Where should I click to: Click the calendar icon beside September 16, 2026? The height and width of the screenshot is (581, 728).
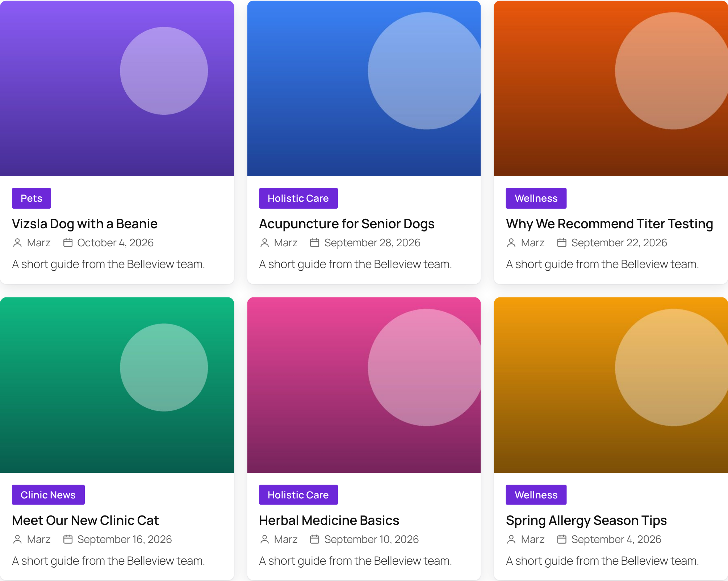[x=68, y=539]
